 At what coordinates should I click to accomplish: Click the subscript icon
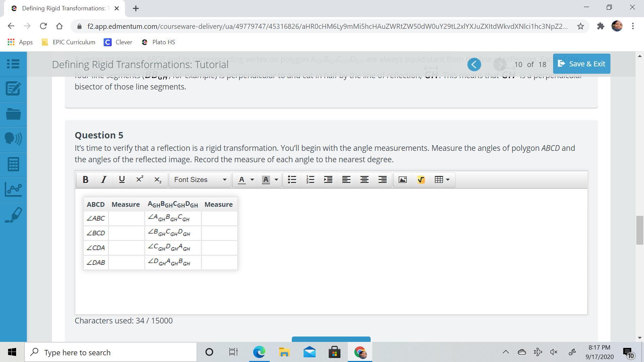click(158, 180)
